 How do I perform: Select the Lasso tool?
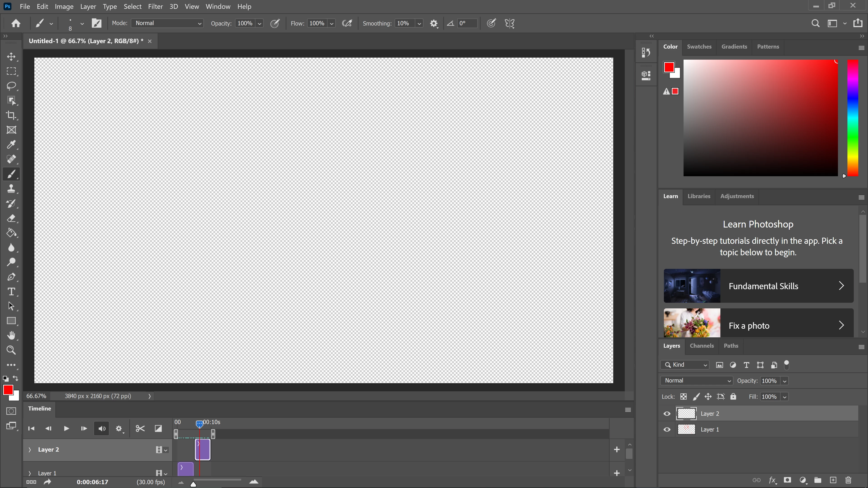11,86
